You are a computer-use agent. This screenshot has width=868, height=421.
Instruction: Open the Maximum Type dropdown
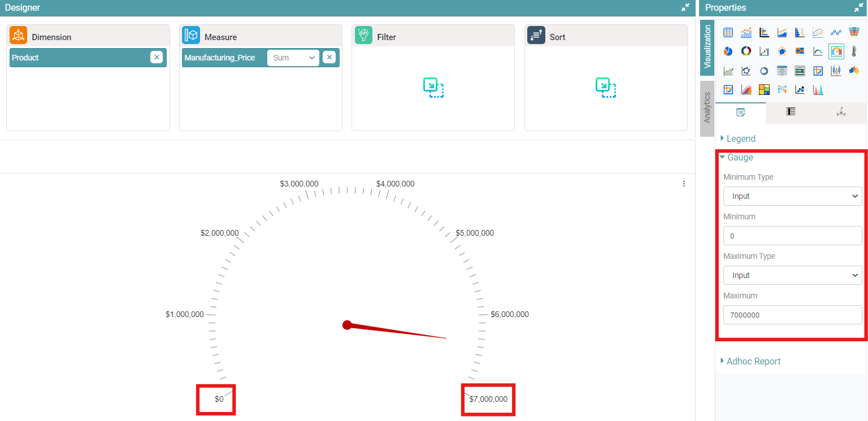(x=792, y=275)
